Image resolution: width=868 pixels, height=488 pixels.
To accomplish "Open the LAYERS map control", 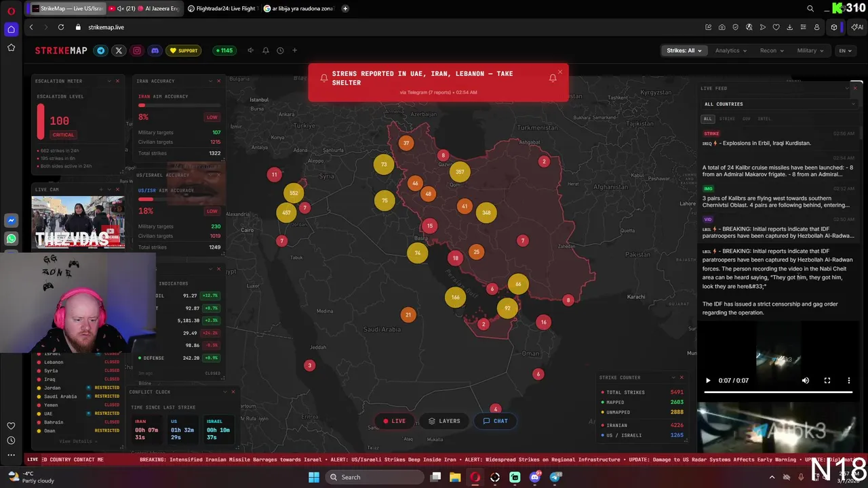I will pyautogui.click(x=444, y=421).
